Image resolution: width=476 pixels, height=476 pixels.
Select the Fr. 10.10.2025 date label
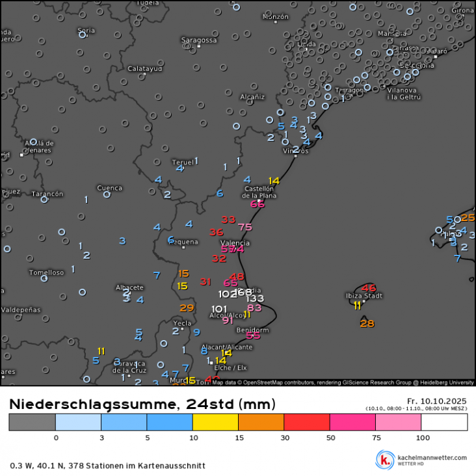click(x=435, y=400)
